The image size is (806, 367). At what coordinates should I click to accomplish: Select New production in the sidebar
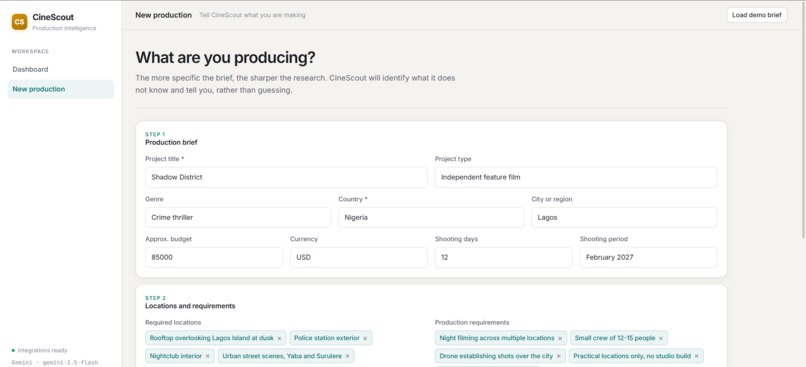pos(61,89)
